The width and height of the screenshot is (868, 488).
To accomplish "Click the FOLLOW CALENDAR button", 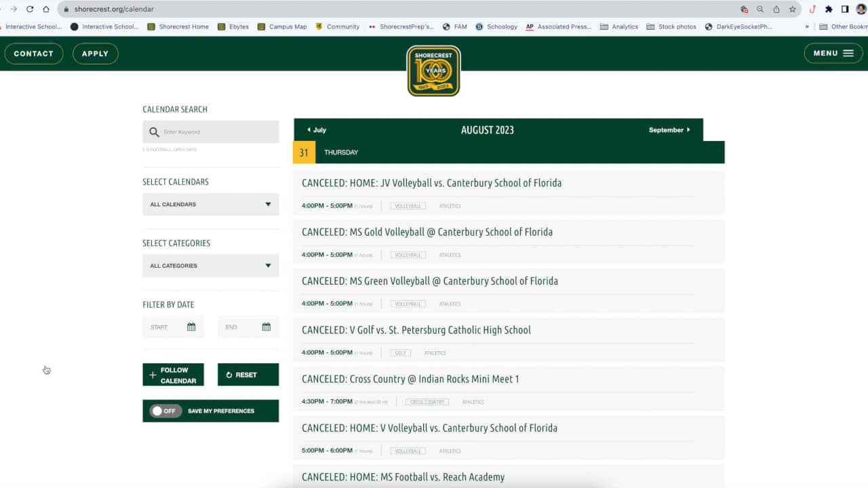I will pyautogui.click(x=173, y=375).
